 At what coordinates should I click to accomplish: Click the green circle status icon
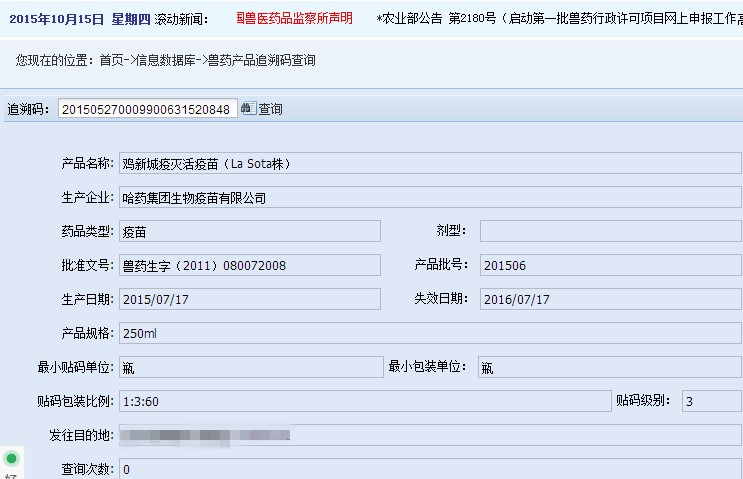(x=11, y=459)
